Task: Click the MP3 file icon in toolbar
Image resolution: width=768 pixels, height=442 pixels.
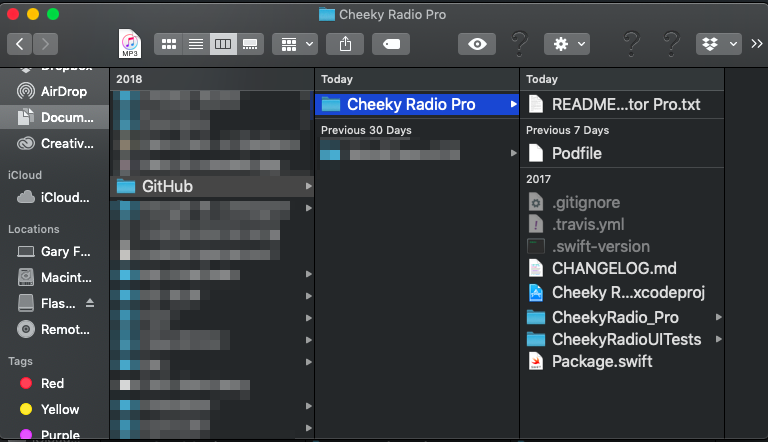Action: [x=129, y=43]
